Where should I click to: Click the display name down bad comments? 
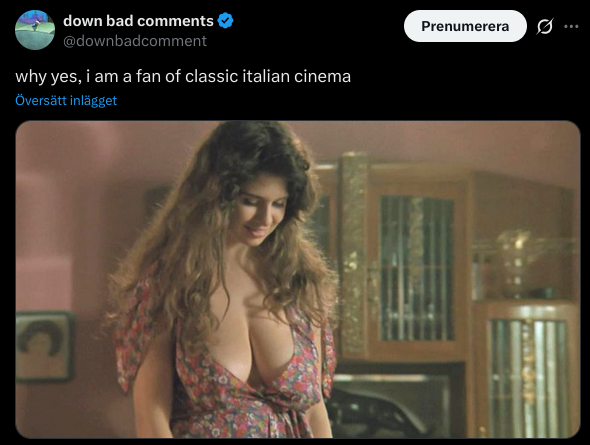138,21
